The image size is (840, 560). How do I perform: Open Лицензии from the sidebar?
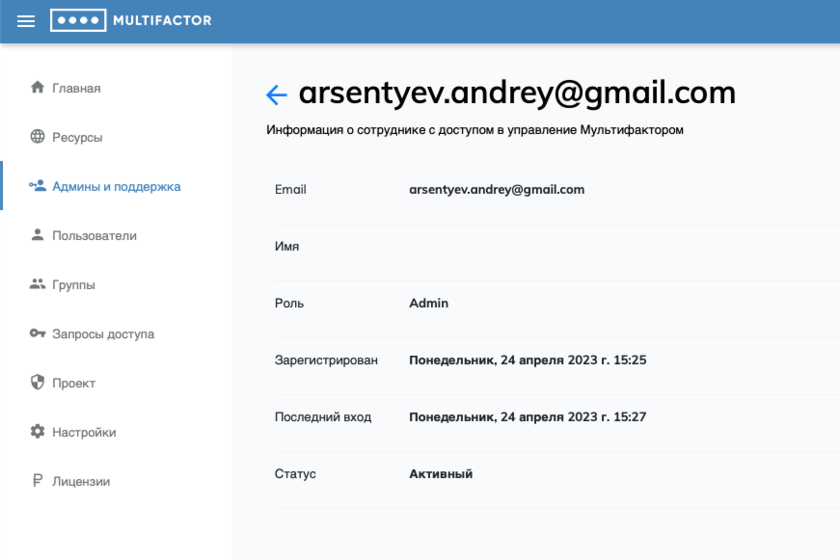81,482
